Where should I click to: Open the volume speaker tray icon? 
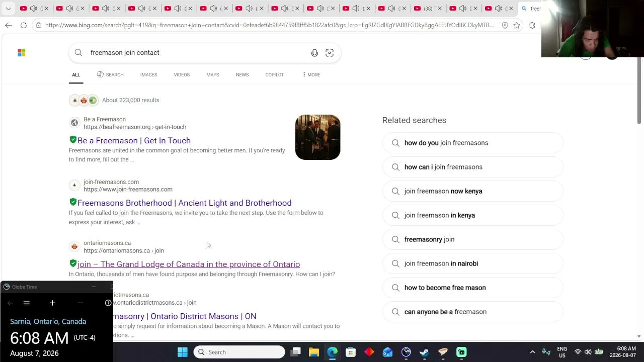click(x=588, y=352)
